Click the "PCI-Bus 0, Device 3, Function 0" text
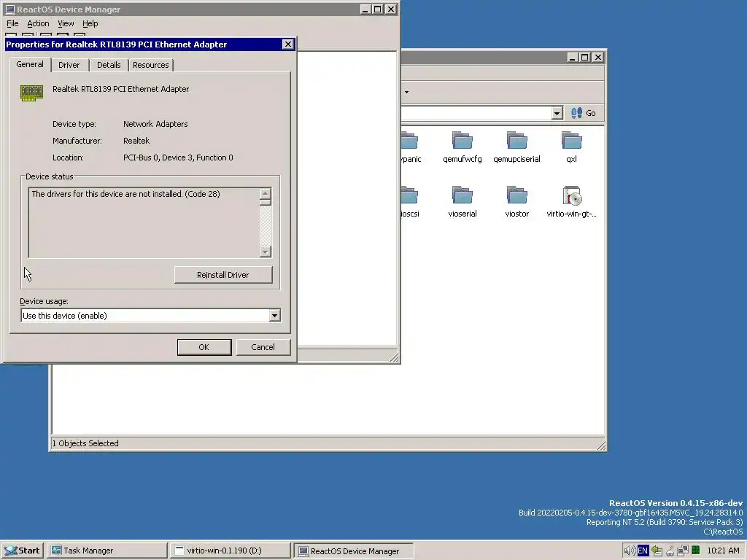The image size is (747, 560). pos(178,157)
